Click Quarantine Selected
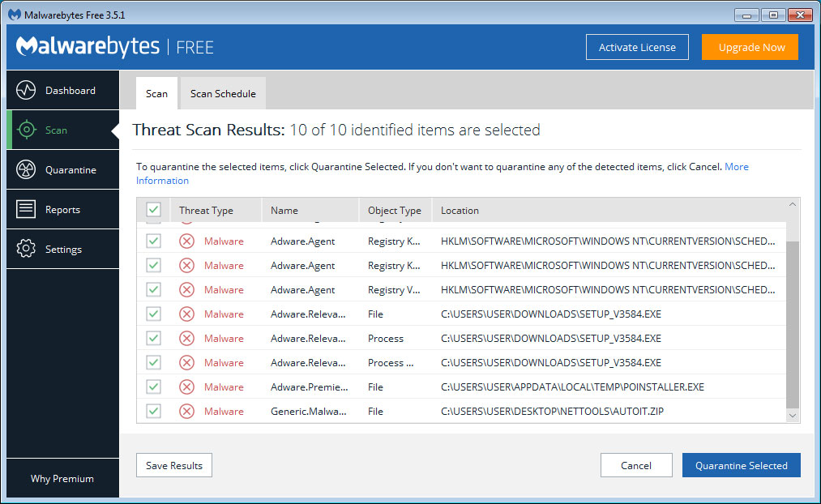The width and height of the screenshot is (821, 504). [741, 465]
